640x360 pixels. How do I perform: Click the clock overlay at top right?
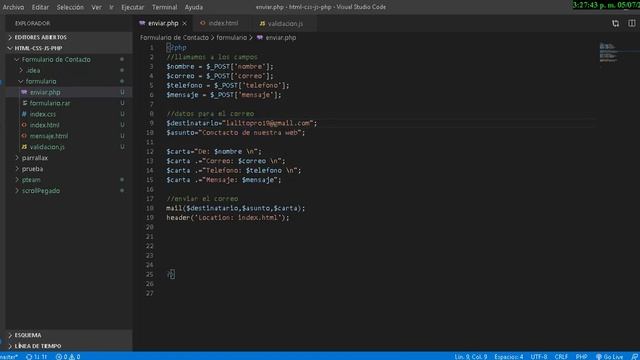pyautogui.click(x=606, y=5)
